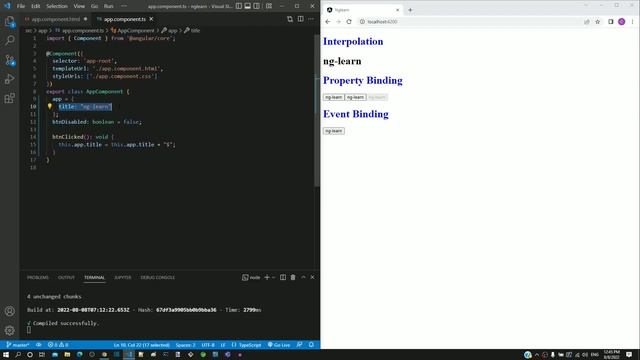The height and width of the screenshot is (360, 640).
Task: Kill the terminal with trash icon
Action: coord(293,278)
